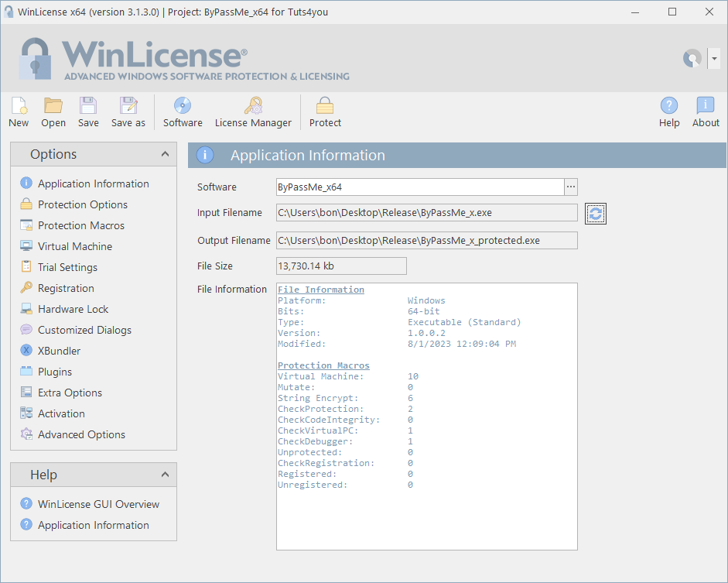The image size is (728, 583).
Task: Open the Software toolbar icon
Action: [x=183, y=112]
